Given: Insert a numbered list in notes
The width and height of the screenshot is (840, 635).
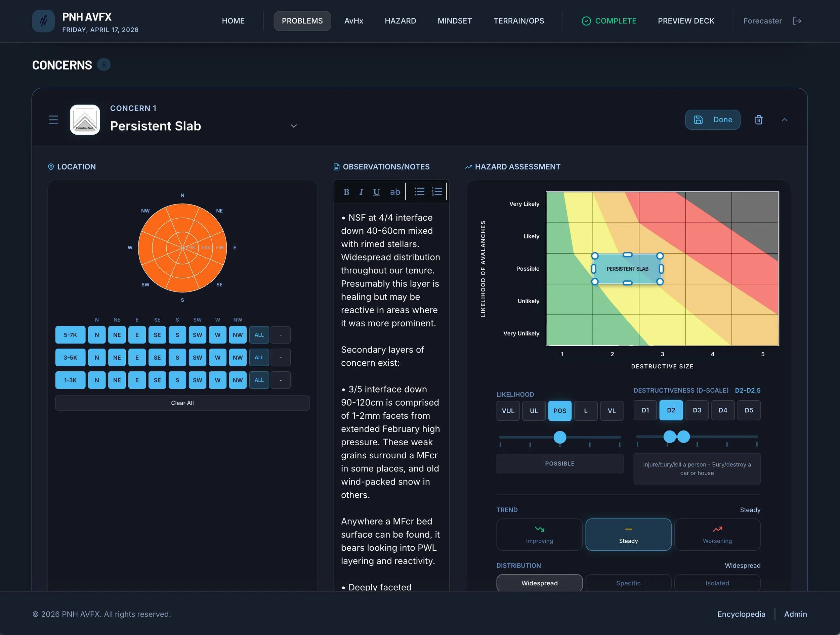Looking at the screenshot, I should 437,191.
